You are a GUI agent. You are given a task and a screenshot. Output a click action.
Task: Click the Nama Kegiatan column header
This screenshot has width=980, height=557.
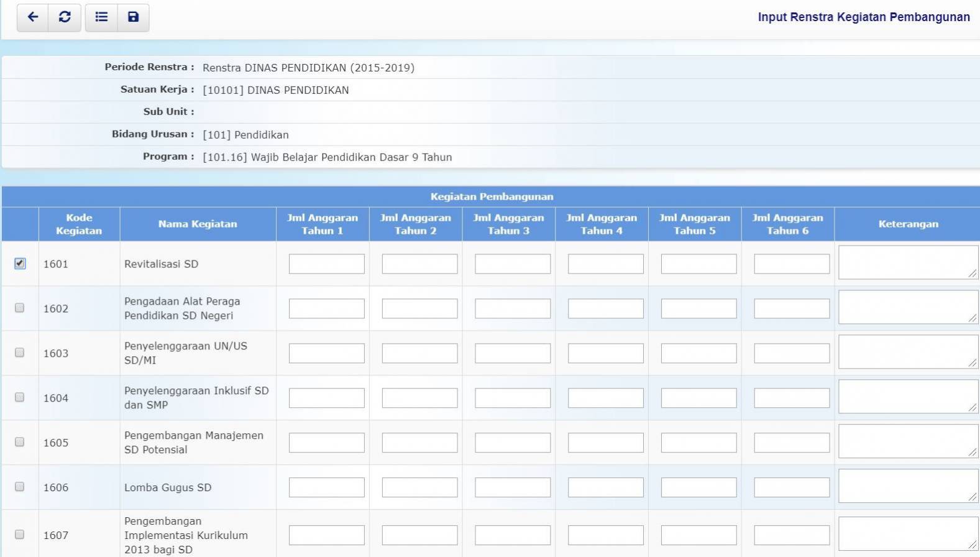pos(198,224)
